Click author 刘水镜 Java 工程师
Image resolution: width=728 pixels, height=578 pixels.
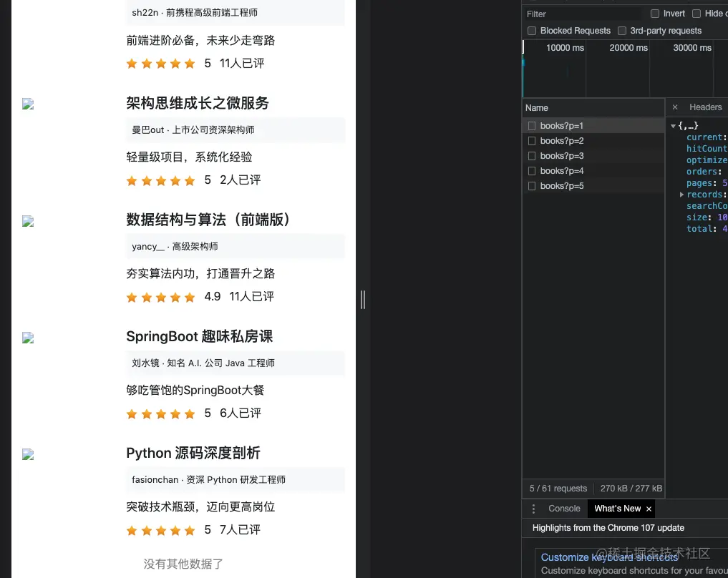[203, 363]
